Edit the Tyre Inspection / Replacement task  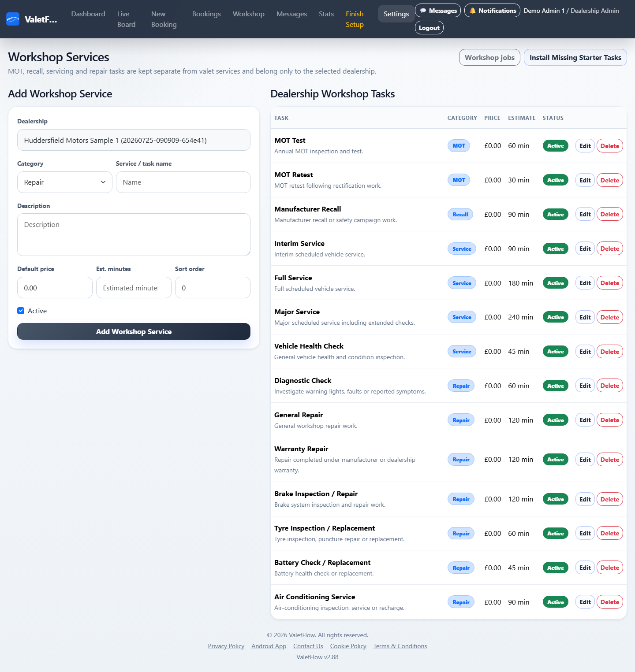585,533
